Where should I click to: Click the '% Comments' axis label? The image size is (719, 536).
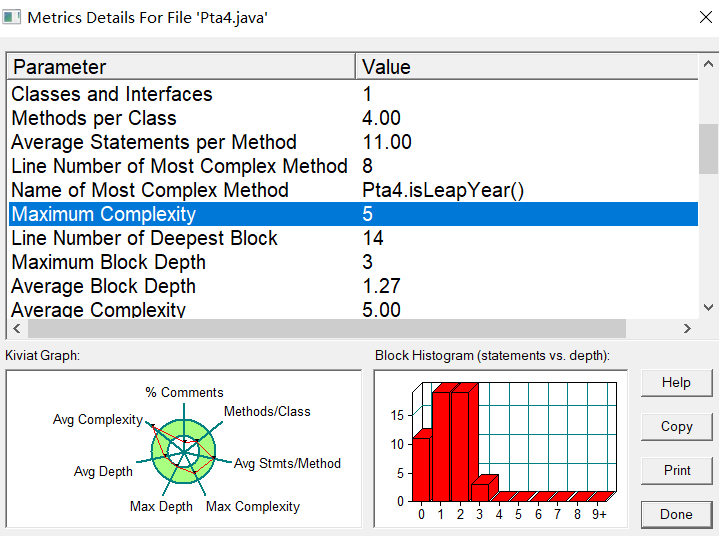(x=184, y=392)
